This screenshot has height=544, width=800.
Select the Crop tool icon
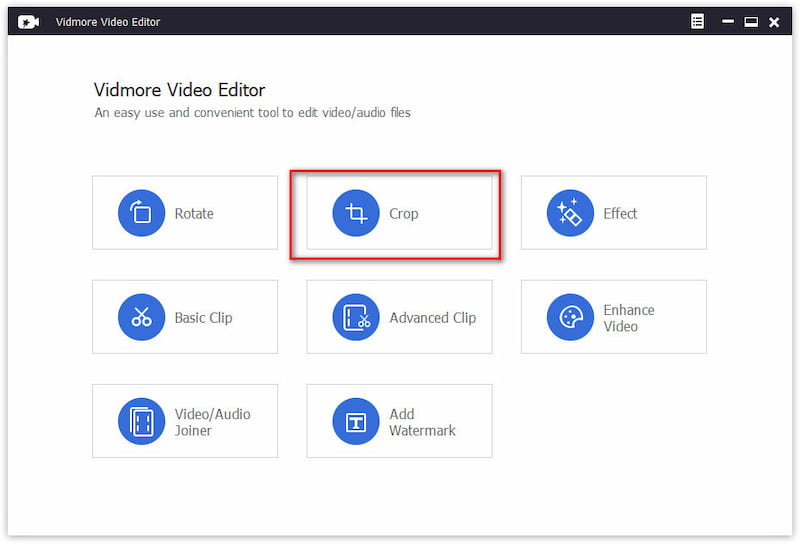[356, 213]
